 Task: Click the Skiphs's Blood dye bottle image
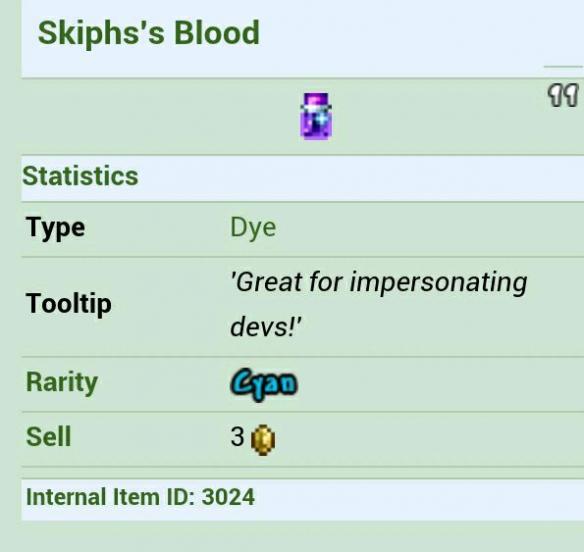(x=316, y=116)
